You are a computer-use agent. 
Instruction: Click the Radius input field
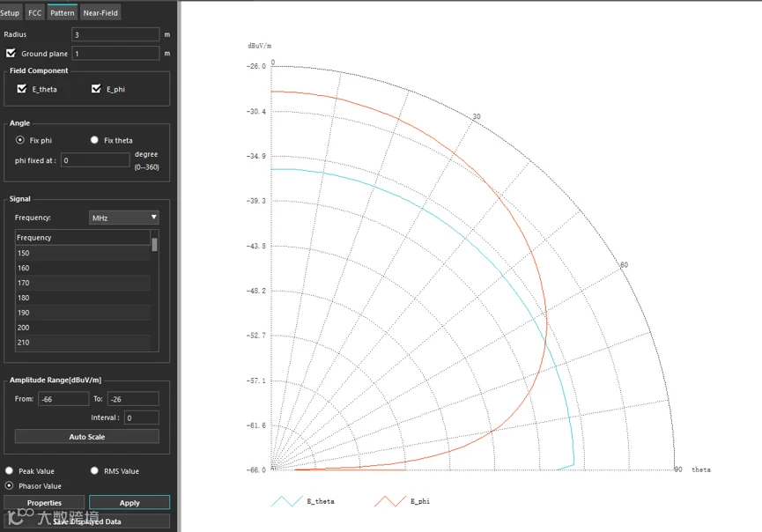(115, 34)
